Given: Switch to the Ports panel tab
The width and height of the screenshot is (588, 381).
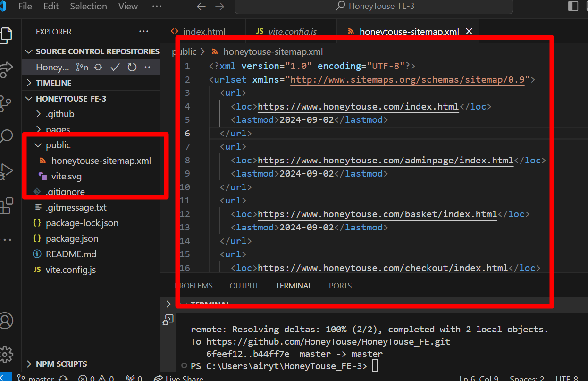Looking at the screenshot, I should tap(340, 286).
